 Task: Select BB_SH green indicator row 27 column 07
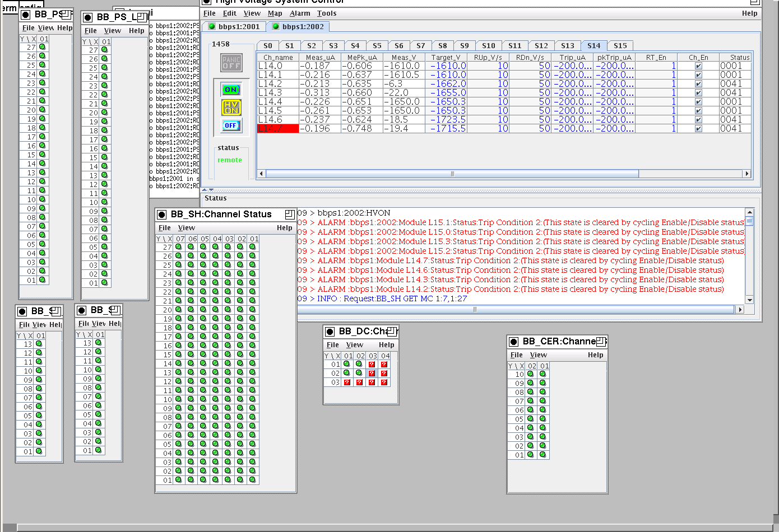(x=179, y=247)
